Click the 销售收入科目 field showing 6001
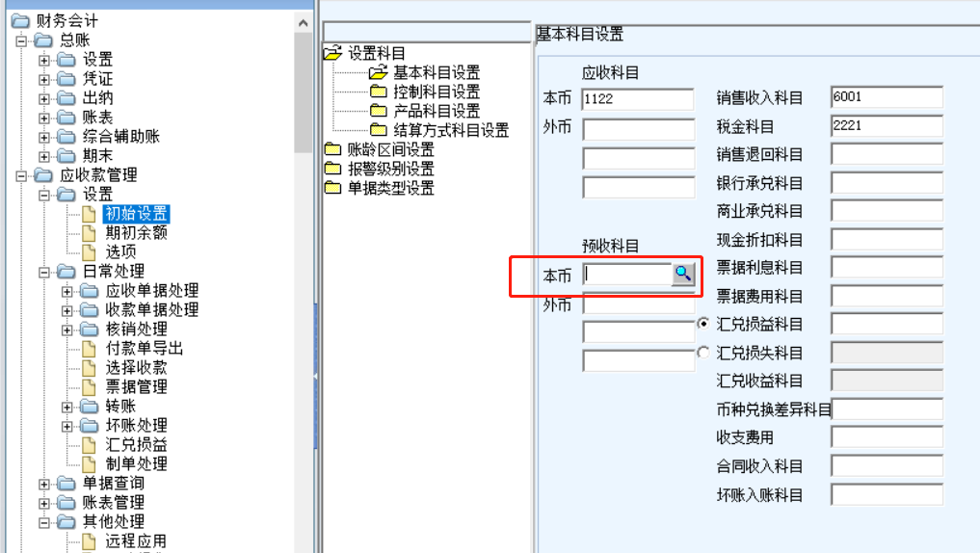This screenshot has width=980, height=553. click(887, 97)
